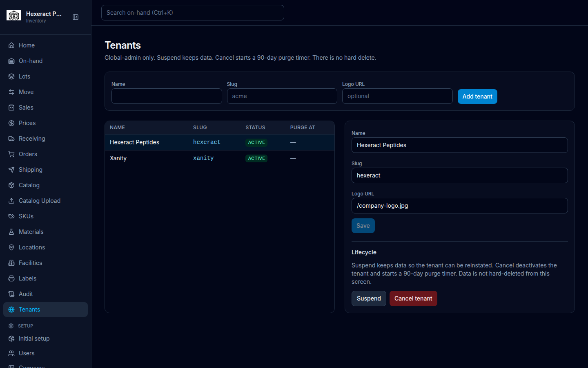Click the Audit scroll icon

click(x=11, y=294)
